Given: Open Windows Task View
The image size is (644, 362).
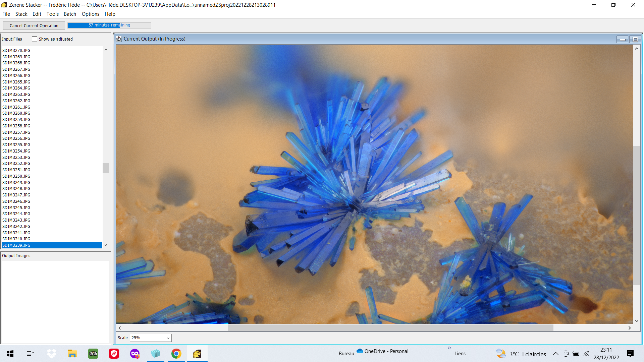Looking at the screenshot, I should [30, 354].
